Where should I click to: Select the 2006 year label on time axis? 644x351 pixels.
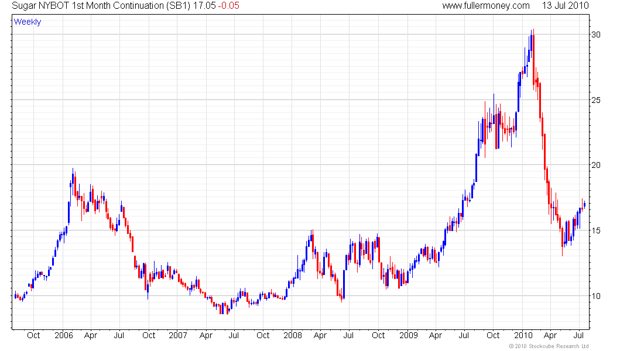pyautogui.click(x=64, y=335)
